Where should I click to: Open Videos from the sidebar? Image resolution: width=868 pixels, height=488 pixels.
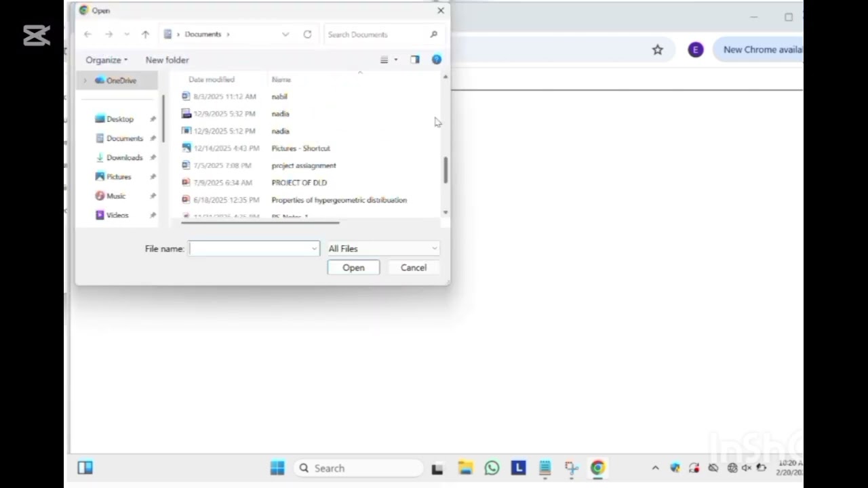[x=117, y=215]
